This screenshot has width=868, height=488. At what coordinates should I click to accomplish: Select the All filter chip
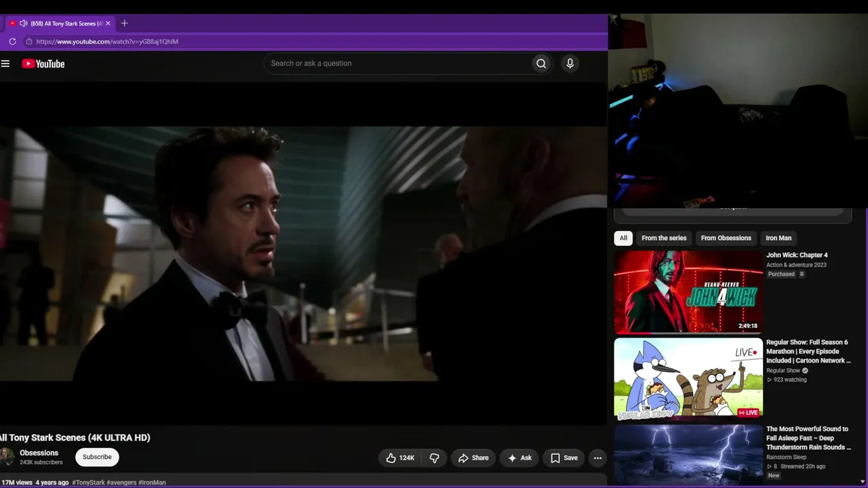tap(623, 238)
